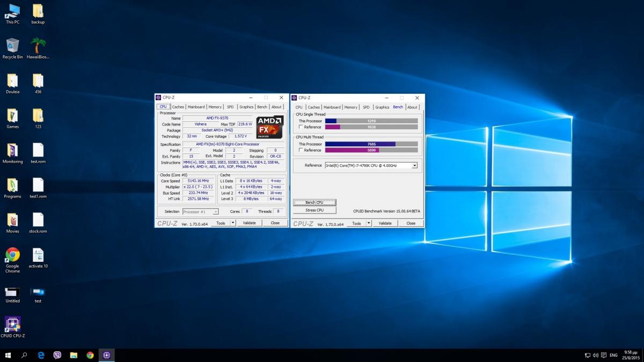The width and height of the screenshot is (644, 362).
Task: Open File Explorer from taskbar
Action: click(x=74, y=355)
